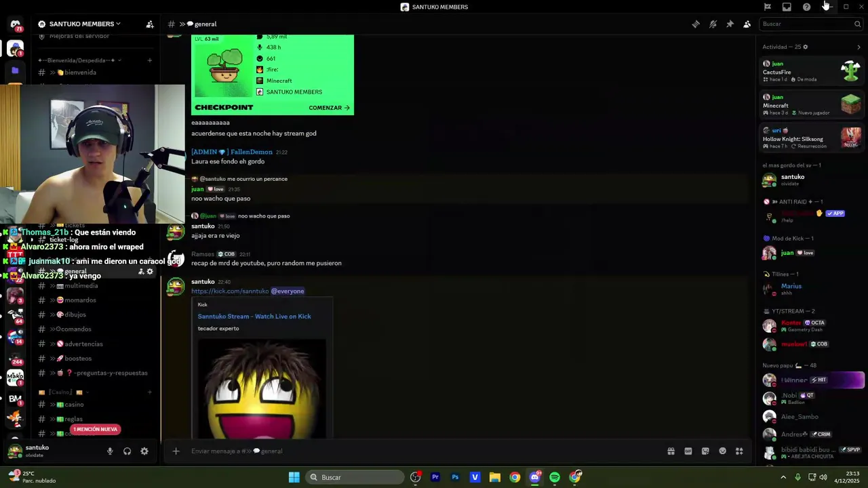Open juan's CactusFire activity card
Viewport: 868px width, 488px height.
pos(811,70)
